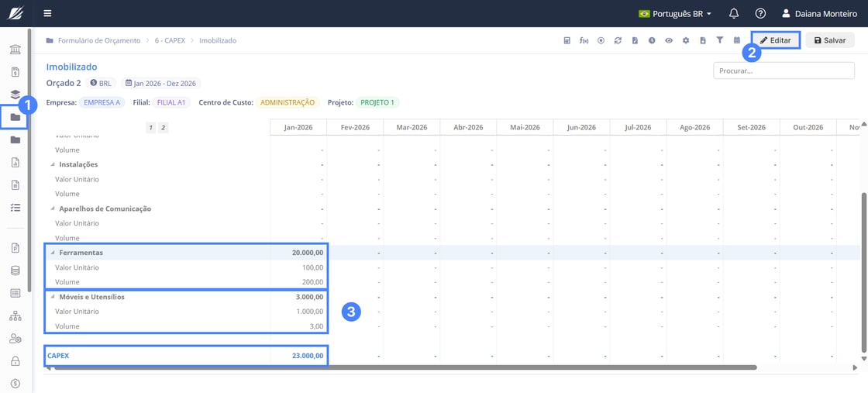Viewport: 868px width, 393px height.
Task: Collapse the Móveis e Utensílios row triangle
Action: pos(53,297)
